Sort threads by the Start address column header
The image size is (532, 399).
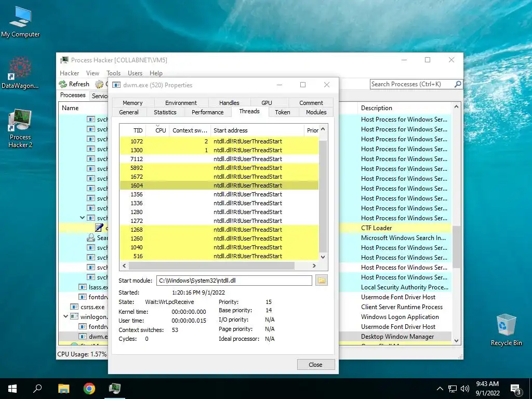point(257,130)
